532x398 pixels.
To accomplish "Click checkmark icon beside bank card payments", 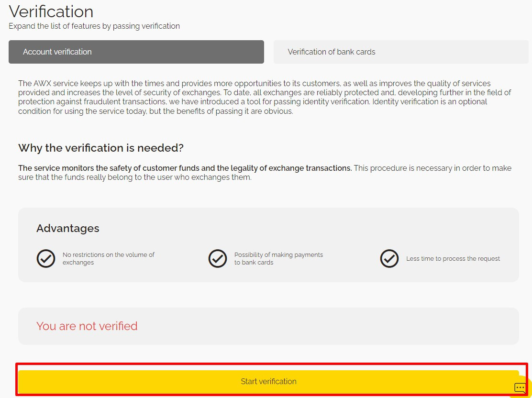I will pyautogui.click(x=218, y=259).
